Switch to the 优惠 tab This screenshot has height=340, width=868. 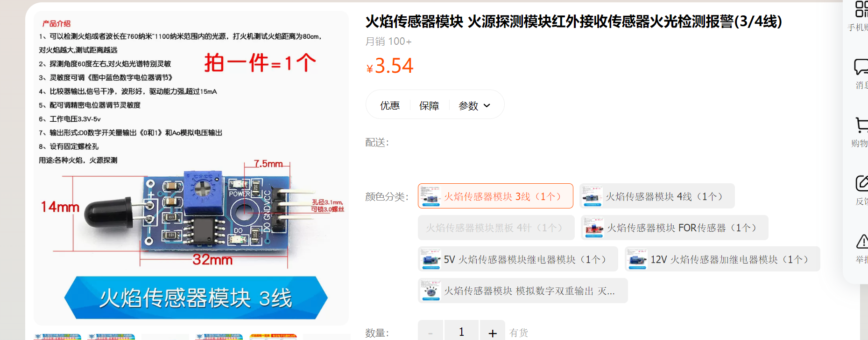coord(389,106)
